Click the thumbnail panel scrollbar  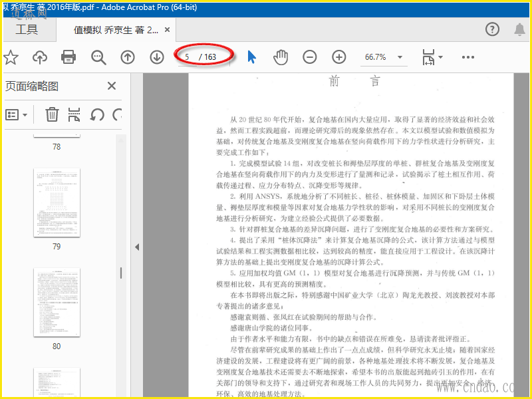pyautogui.click(x=121, y=273)
